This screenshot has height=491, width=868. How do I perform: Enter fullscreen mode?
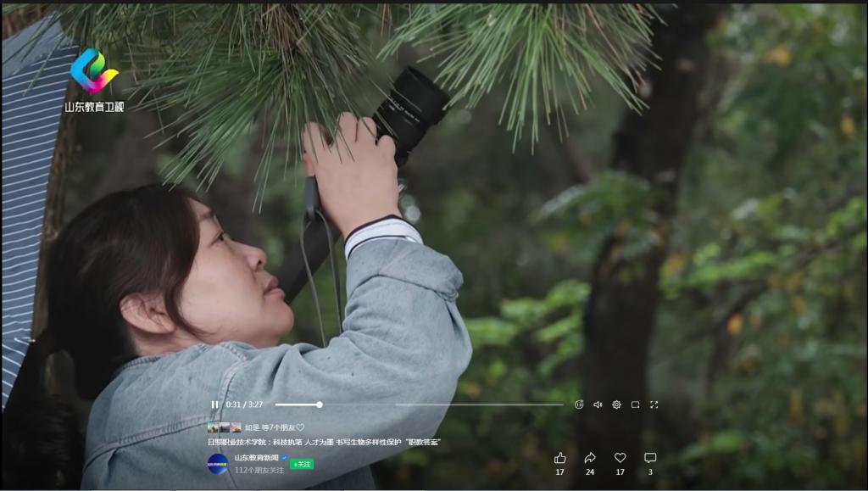654,405
